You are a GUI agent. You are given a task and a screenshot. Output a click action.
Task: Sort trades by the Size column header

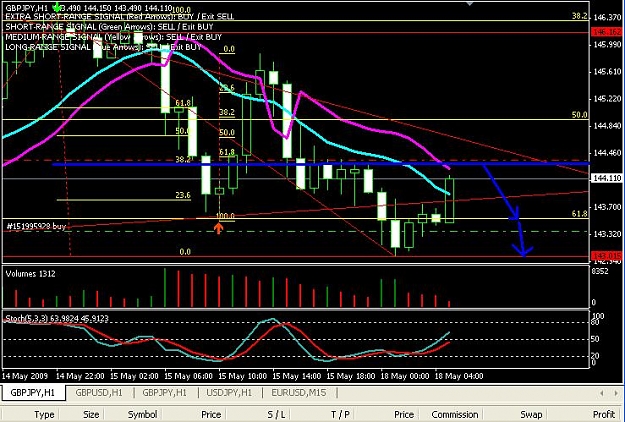coord(91,414)
